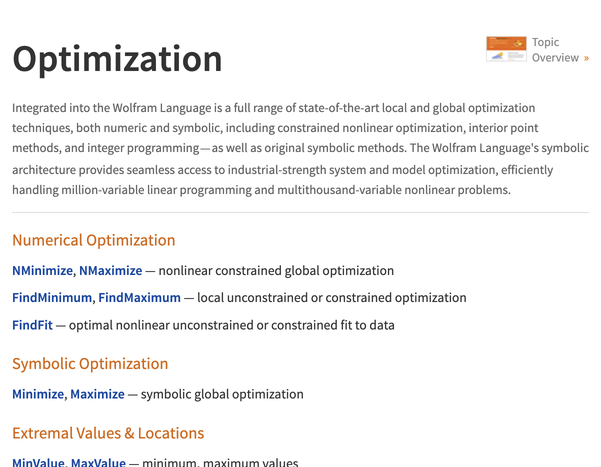Go to the FindMinimum reference
The width and height of the screenshot is (601, 467).
point(52,298)
